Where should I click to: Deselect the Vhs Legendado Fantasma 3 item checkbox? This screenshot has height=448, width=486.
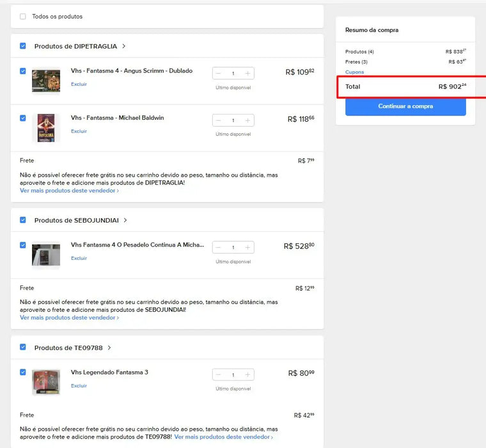(23, 372)
